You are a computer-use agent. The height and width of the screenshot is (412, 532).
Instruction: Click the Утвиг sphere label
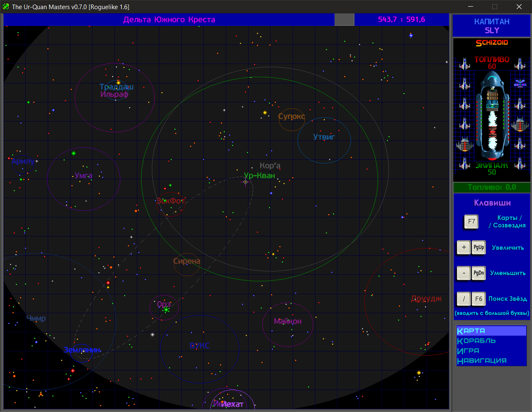[324, 137]
